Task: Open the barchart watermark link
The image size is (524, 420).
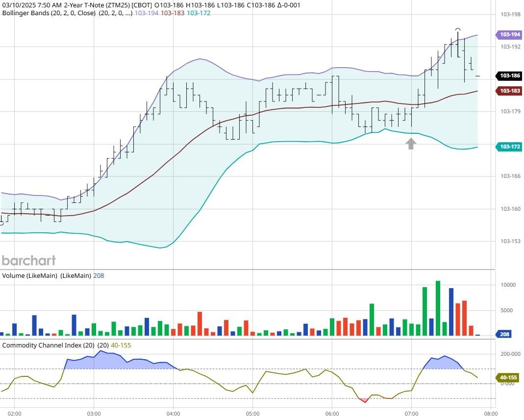Action: (28, 260)
